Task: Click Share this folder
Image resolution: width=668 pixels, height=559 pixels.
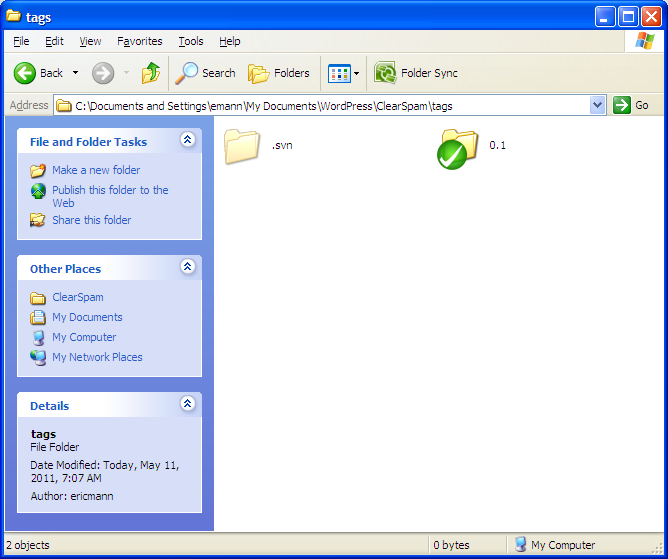Action: pos(92,220)
